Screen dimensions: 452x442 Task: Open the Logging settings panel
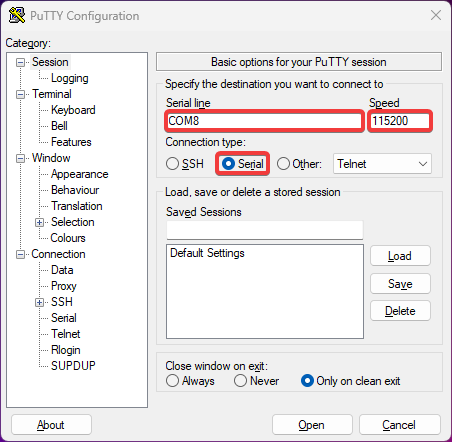coord(69,78)
